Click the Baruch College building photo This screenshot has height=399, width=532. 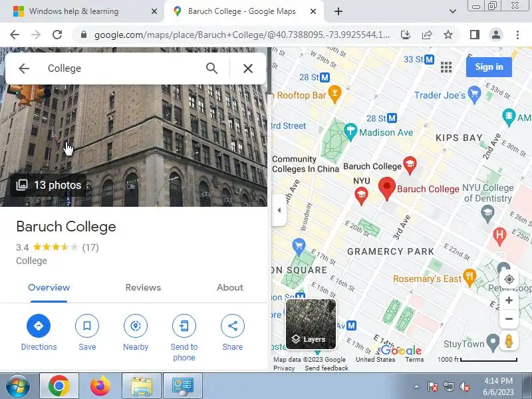(134, 136)
